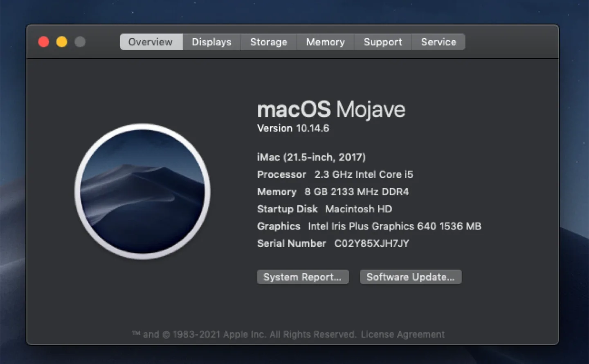Select the Overview tab
The image size is (589, 364).
tap(151, 42)
